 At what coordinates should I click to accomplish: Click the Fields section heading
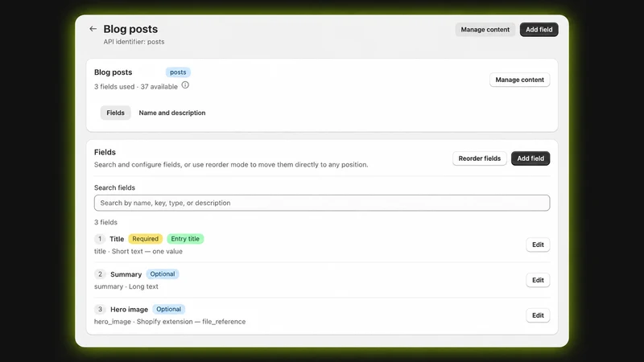[x=105, y=152]
